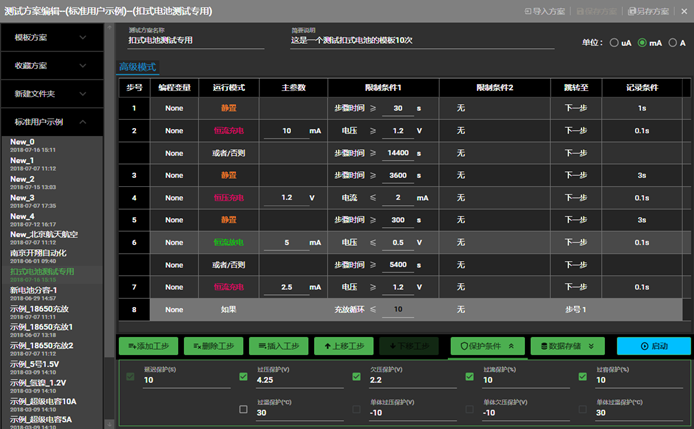Open the 南京开翔自动化 scheme in list
694x429 pixels.
(44, 253)
